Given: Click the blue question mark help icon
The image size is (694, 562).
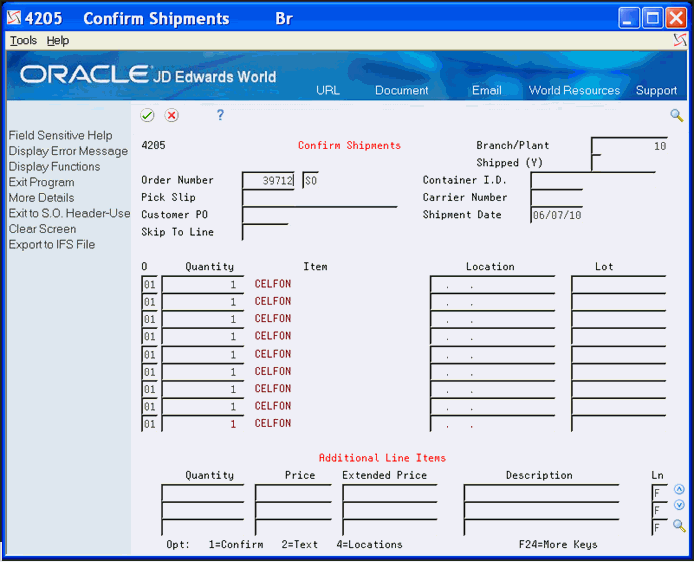Looking at the screenshot, I should pos(220,115).
